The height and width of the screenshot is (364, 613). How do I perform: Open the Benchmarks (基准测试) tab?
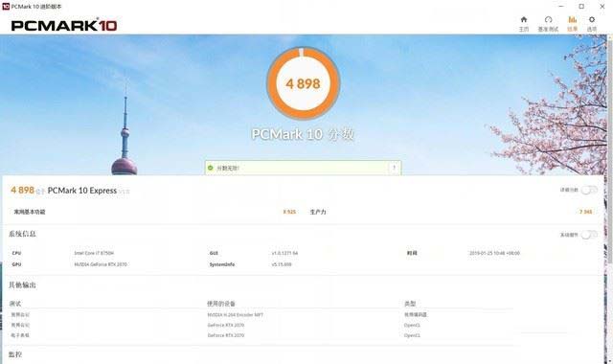548,23
